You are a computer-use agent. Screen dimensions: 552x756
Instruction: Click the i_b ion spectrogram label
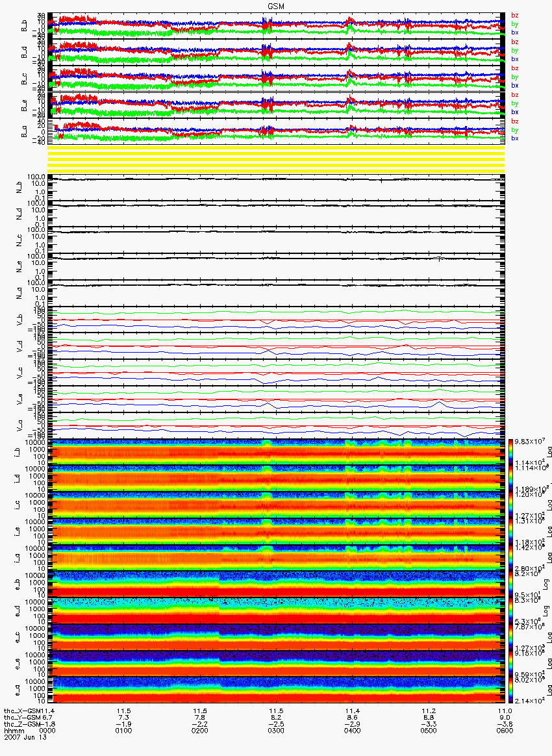coord(18,452)
